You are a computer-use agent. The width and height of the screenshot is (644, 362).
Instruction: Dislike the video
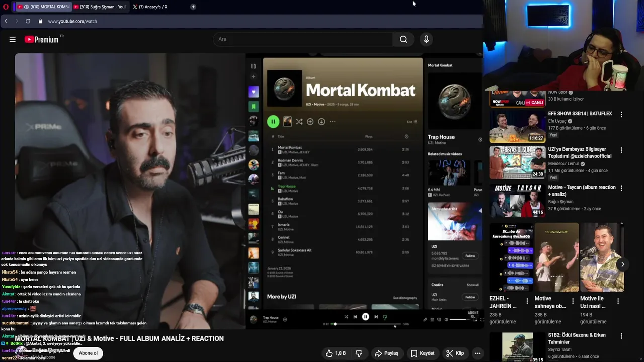(x=359, y=353)
